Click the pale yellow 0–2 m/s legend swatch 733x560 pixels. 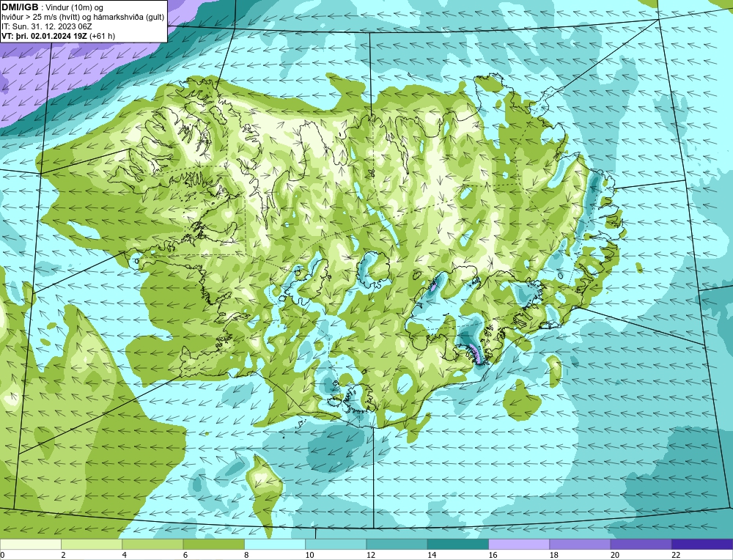[x=30, y=544]
